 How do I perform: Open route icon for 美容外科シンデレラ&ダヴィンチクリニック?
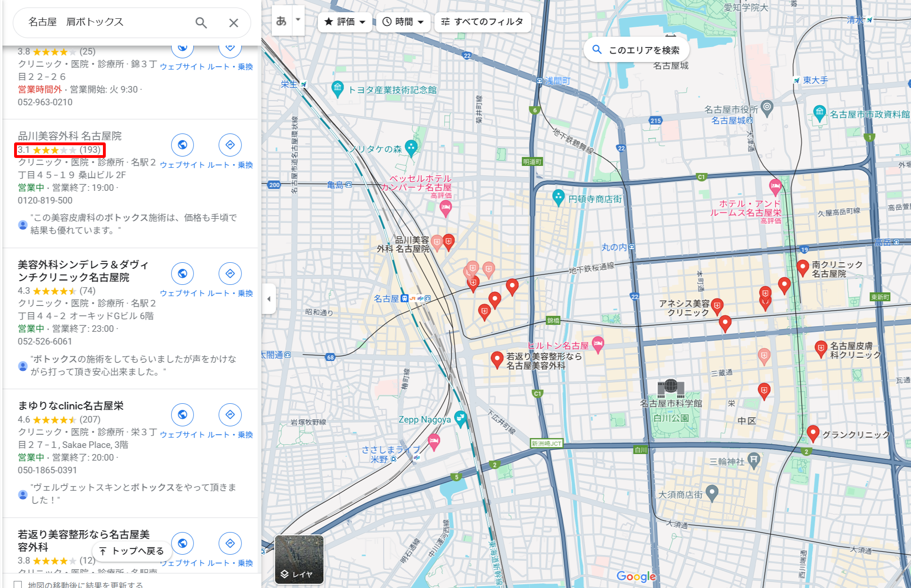[230, 274]
